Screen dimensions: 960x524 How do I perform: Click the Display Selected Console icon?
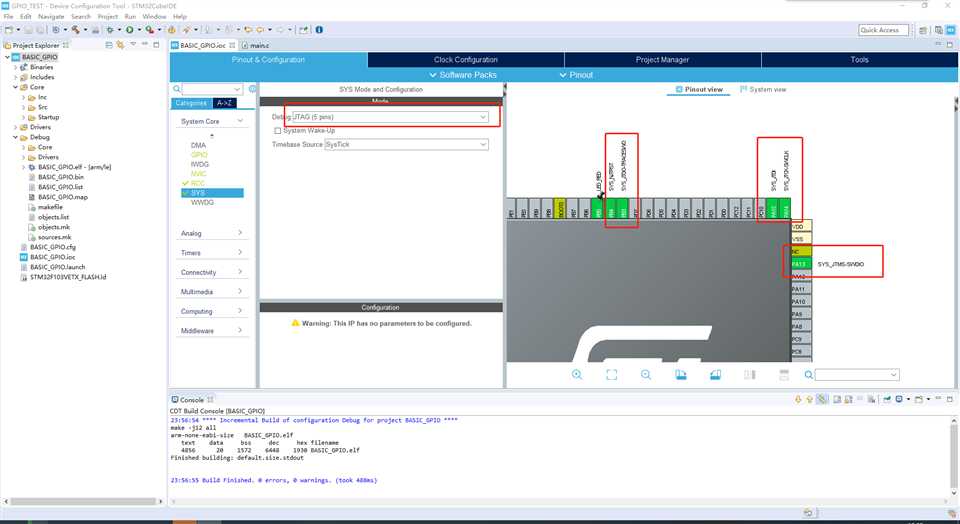pos(899,399)
